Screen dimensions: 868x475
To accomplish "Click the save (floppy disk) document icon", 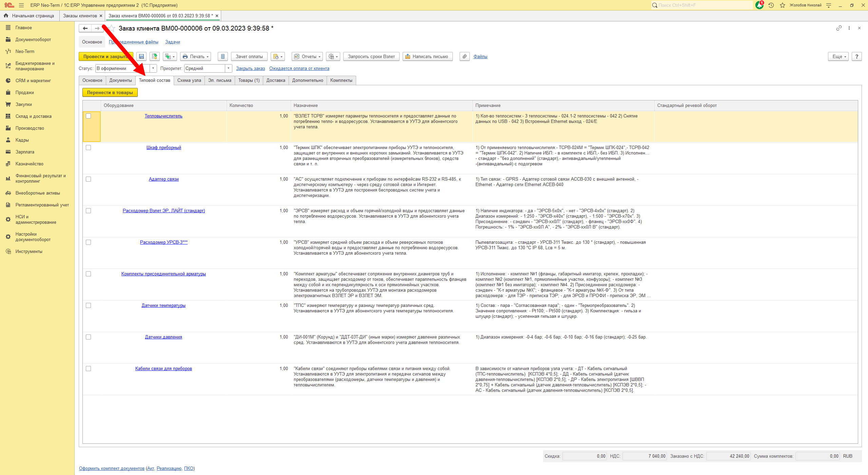I will click(x=141, y=57).
